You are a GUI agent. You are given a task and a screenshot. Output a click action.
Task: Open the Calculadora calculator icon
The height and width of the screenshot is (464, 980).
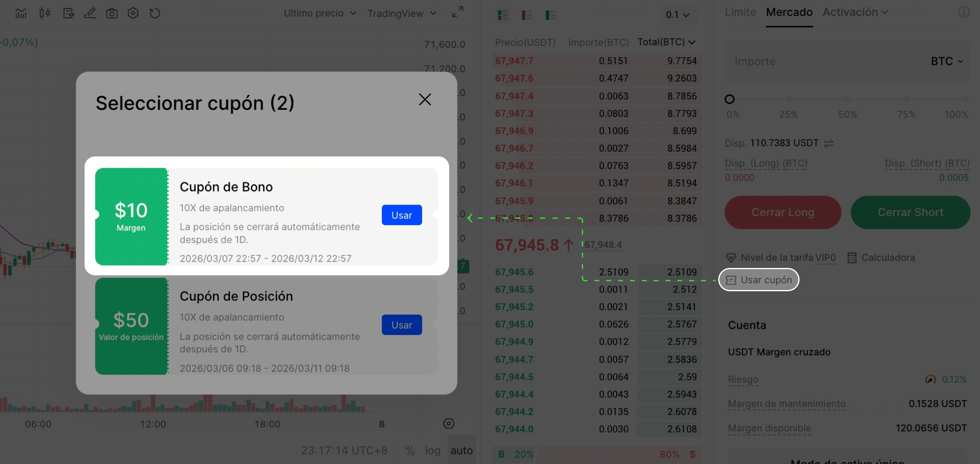point(852,258)
